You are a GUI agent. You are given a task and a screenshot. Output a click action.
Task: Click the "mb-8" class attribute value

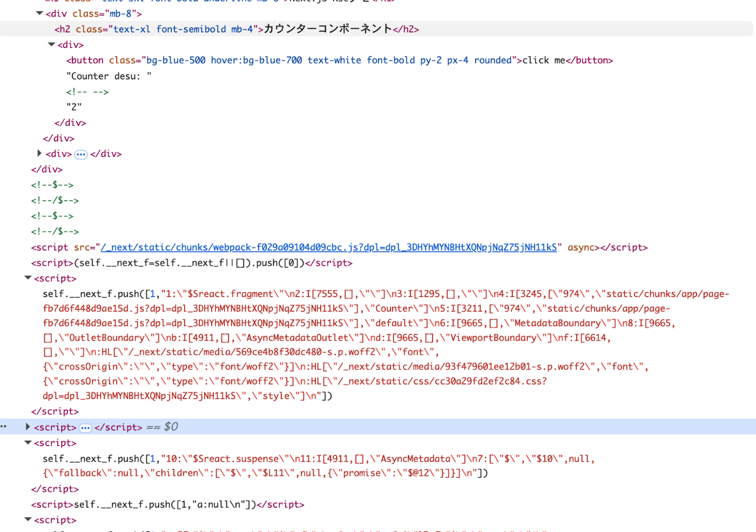(123, 14)
